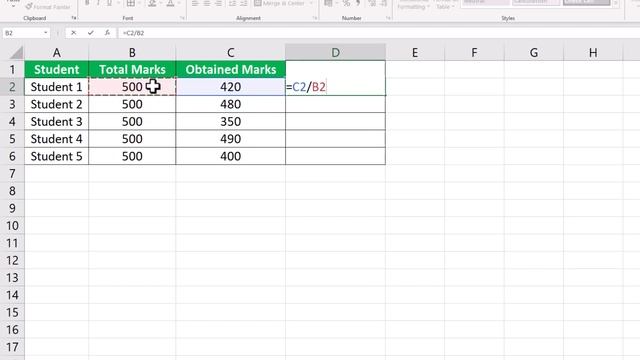Select the Neutral cell style swatch
640x360 pixels.
485,2
